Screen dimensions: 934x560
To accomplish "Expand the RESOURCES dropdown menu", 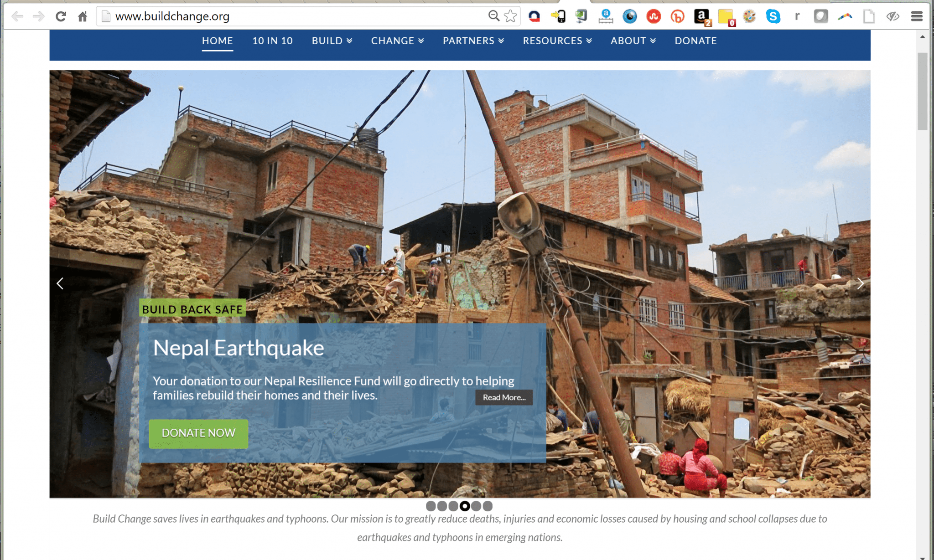I will click(557, 41).
